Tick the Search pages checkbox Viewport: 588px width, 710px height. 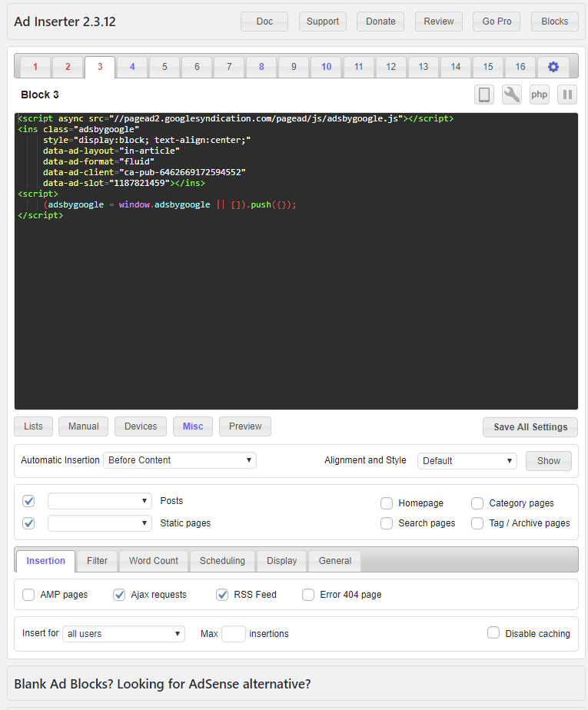click(x=387, y=523)
